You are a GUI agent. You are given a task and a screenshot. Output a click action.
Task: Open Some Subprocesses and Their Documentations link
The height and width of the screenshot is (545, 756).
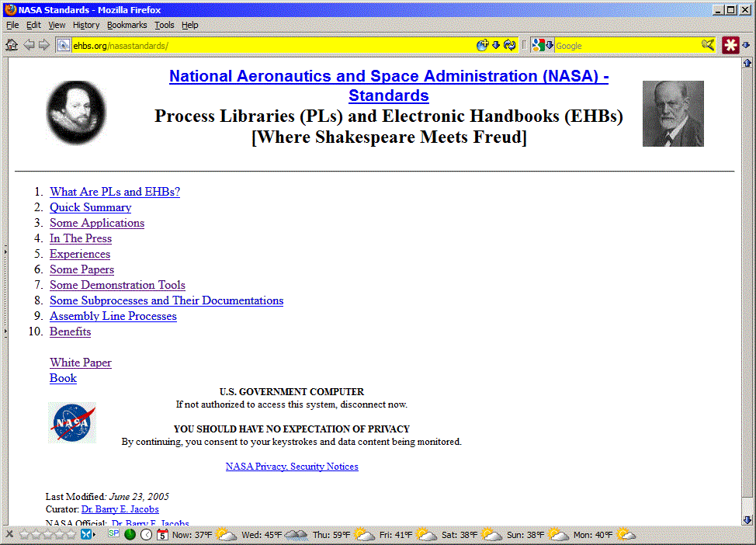pyautogui.click(x=166, y=300)
